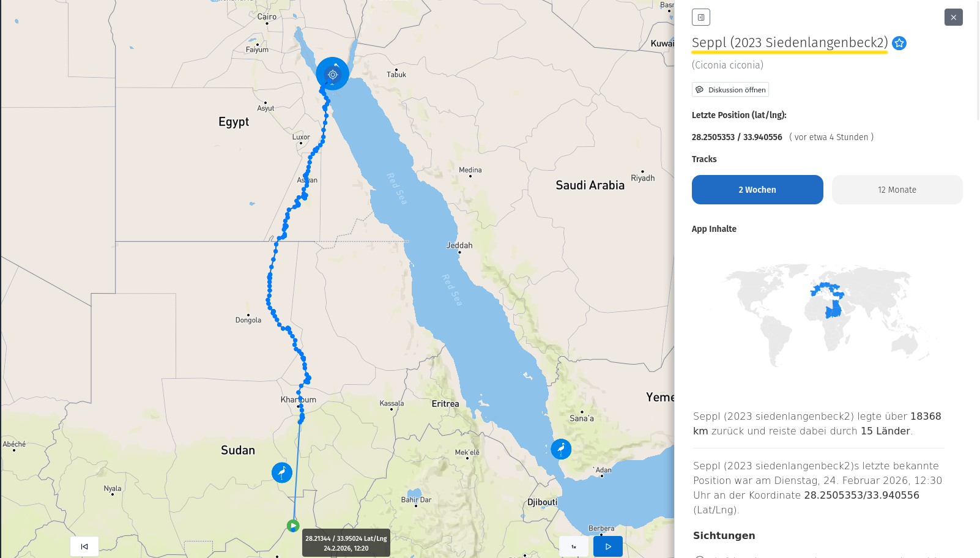Switch to the 12 Monate track tab

click(x=897, y=190)
